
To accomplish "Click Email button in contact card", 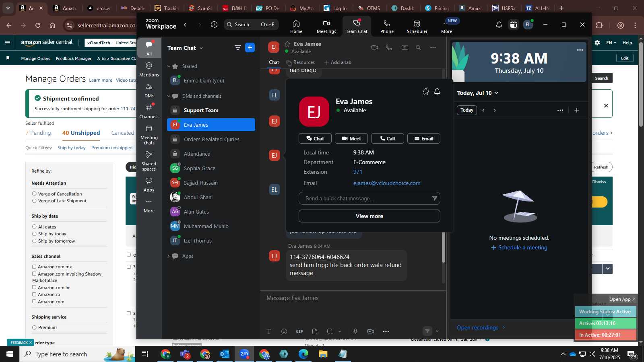I will tap(424, 138).
